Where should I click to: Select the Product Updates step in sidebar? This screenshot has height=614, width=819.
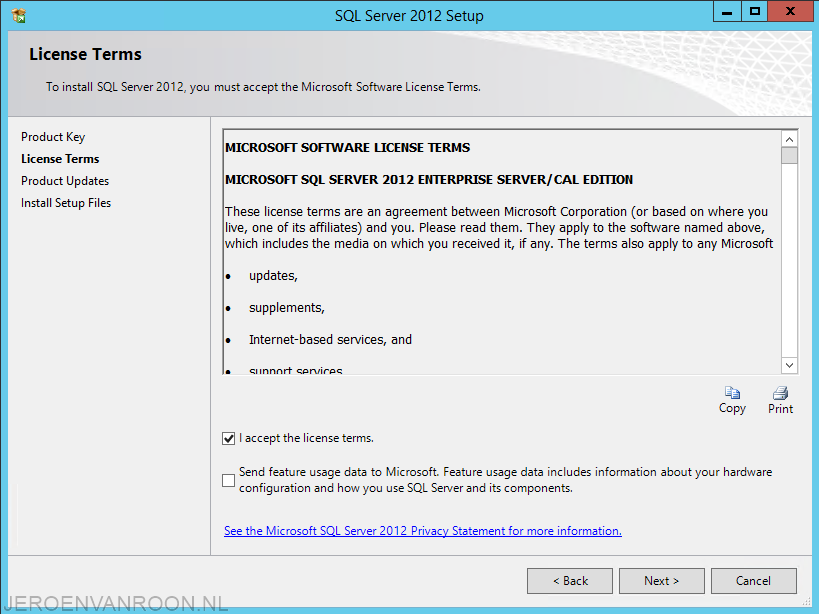[65, 181]
